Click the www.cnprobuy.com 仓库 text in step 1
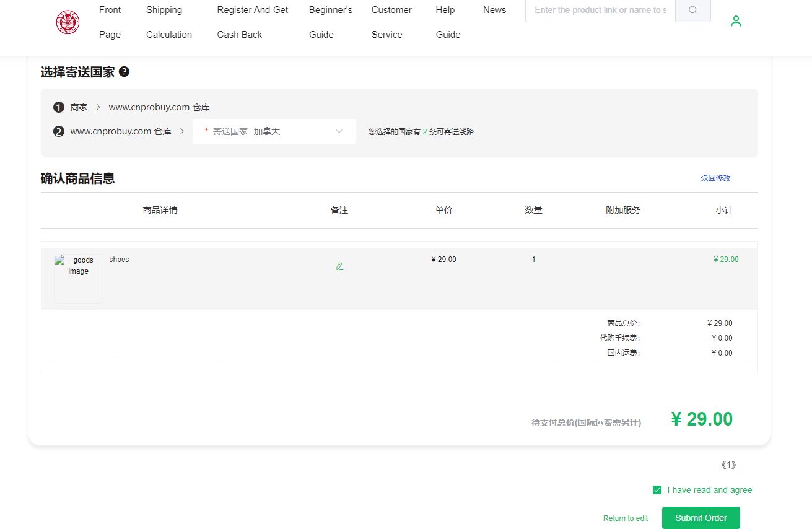The image size is (812, 529). [159, 107]
